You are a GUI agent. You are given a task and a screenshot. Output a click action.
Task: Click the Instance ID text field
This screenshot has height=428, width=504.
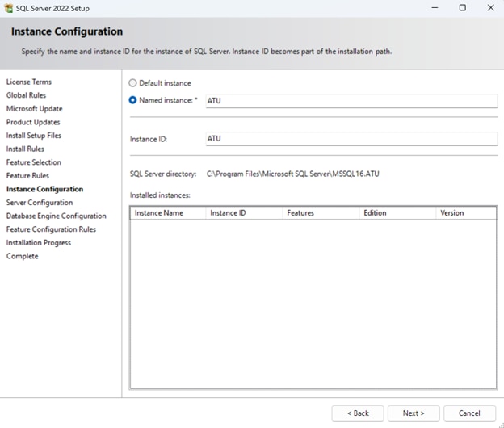point(351,139)
